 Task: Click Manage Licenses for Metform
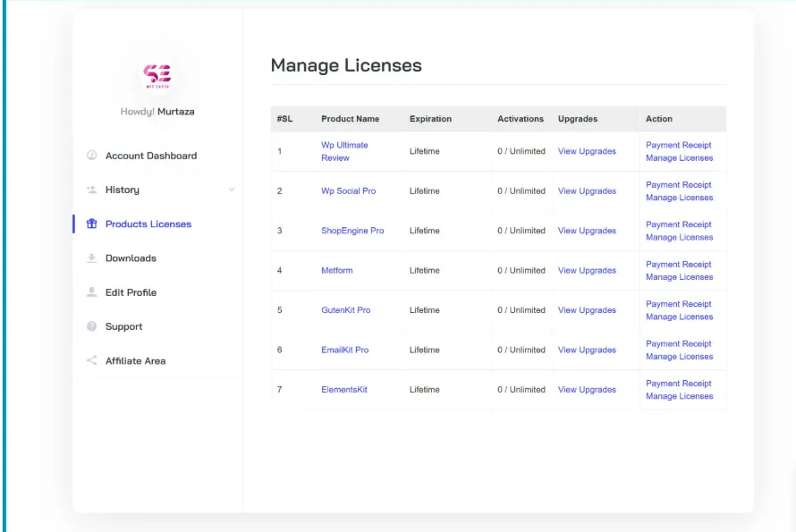coord(679,277)
